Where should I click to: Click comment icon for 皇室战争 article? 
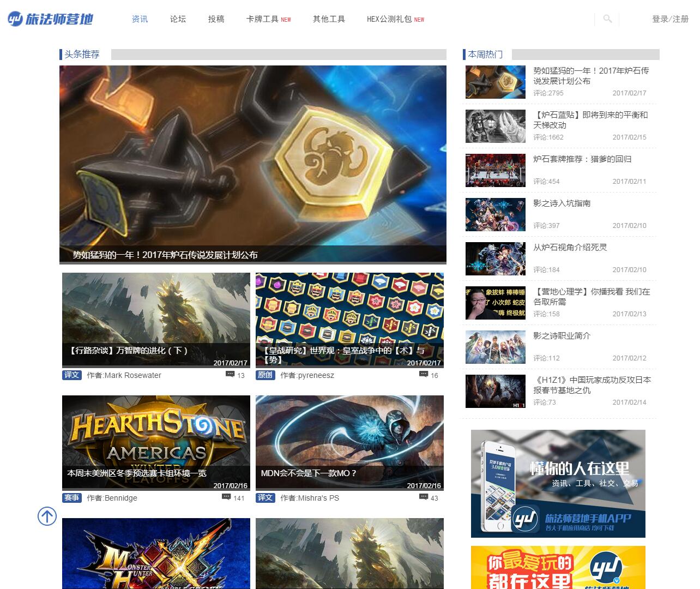tap(424, 375)
